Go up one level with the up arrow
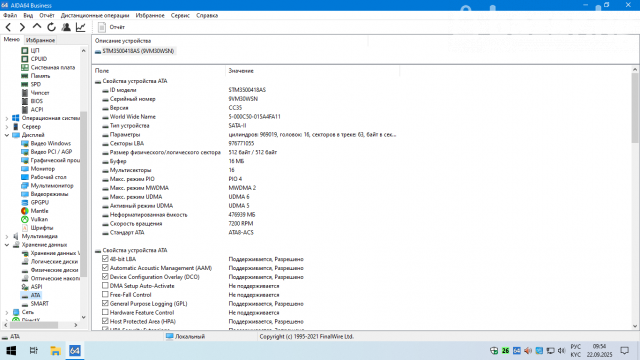This screenshot has width=640, height=360. [37, 27]
